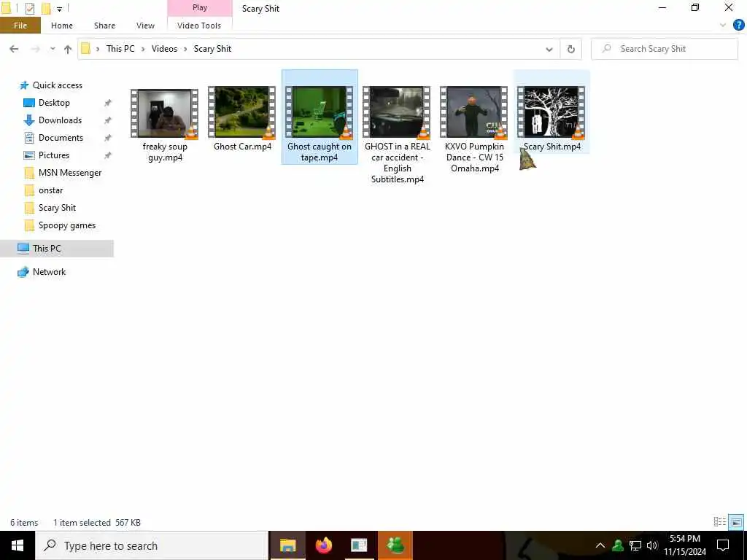This screenshot has height=560, width=747.
Task: Open the clock showing 5:54 PM
Action: (x=685, y=545)
